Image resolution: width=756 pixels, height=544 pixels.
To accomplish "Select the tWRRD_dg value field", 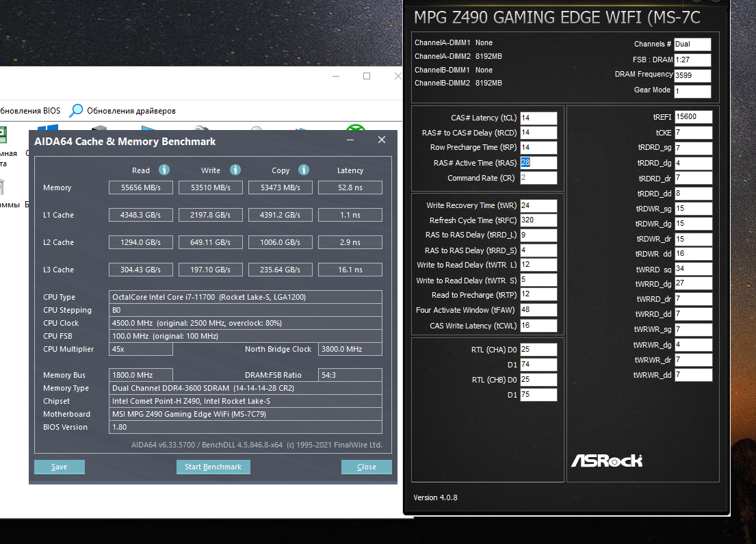I will point(693,283).
